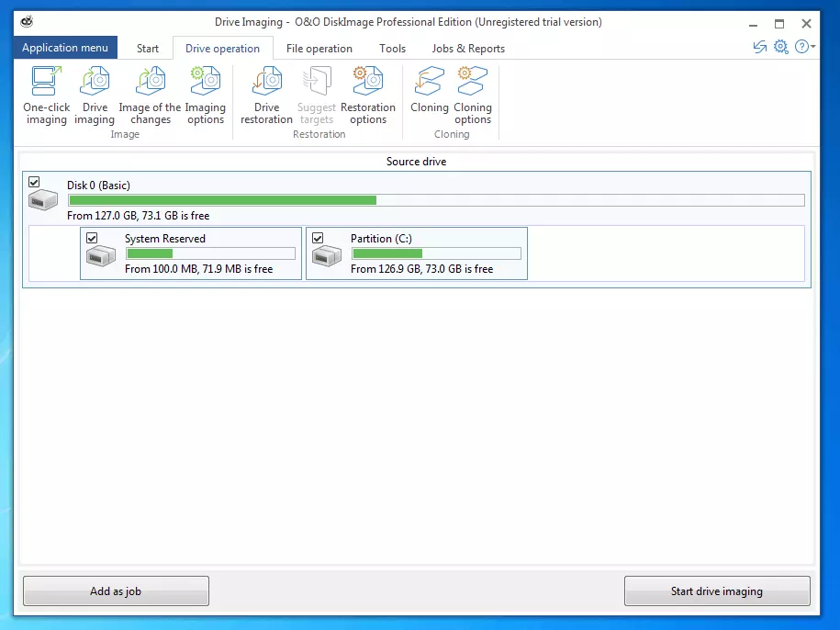Select Image of the changes
840x630 pixels.
coord(150,96)
